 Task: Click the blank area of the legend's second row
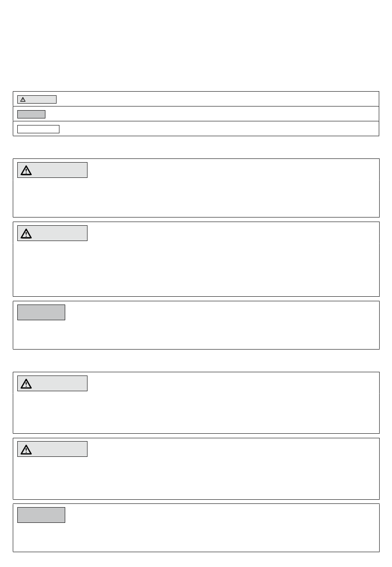click(x=211, y=114)
